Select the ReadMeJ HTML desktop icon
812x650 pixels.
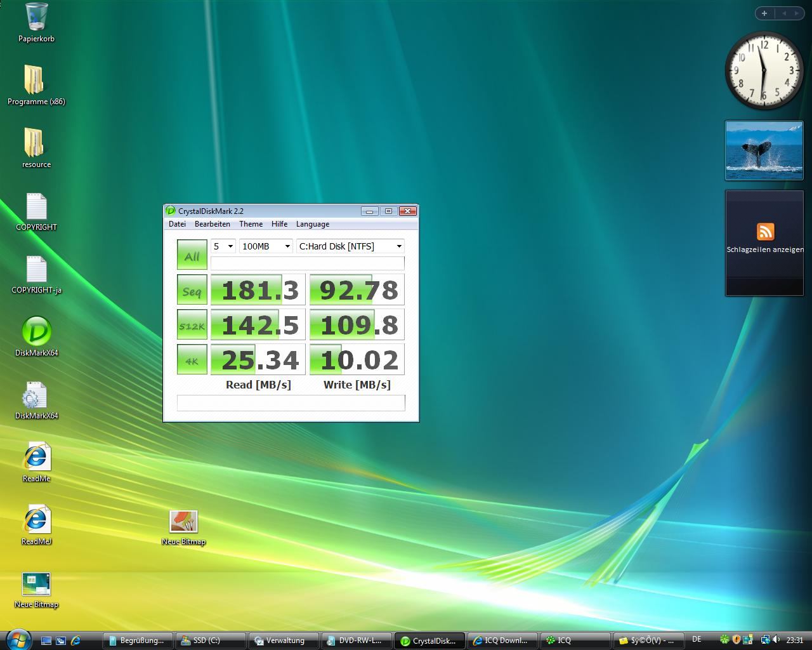pyautogui.click(x=36, y=521)
